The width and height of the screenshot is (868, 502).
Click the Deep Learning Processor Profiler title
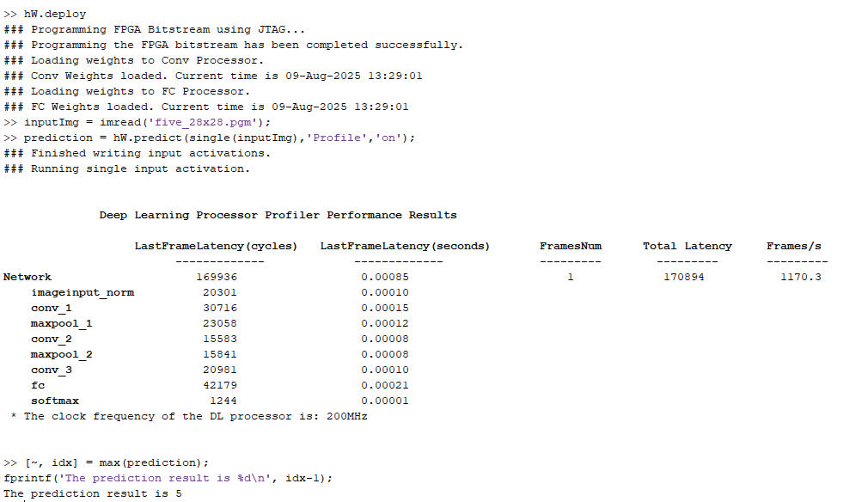tap(278, 215)
